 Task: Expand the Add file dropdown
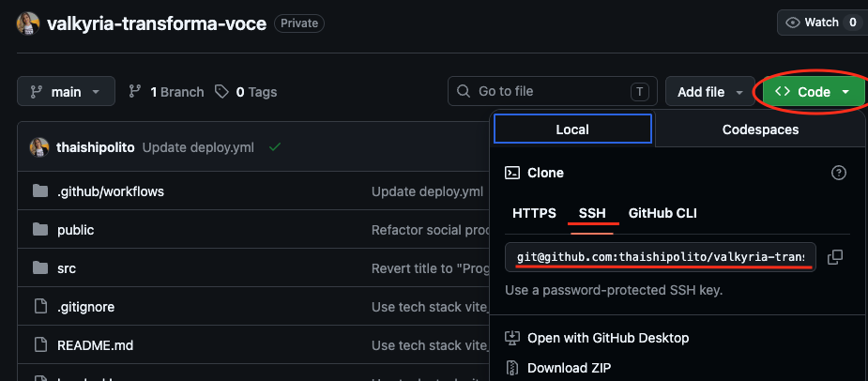point(709,91)
